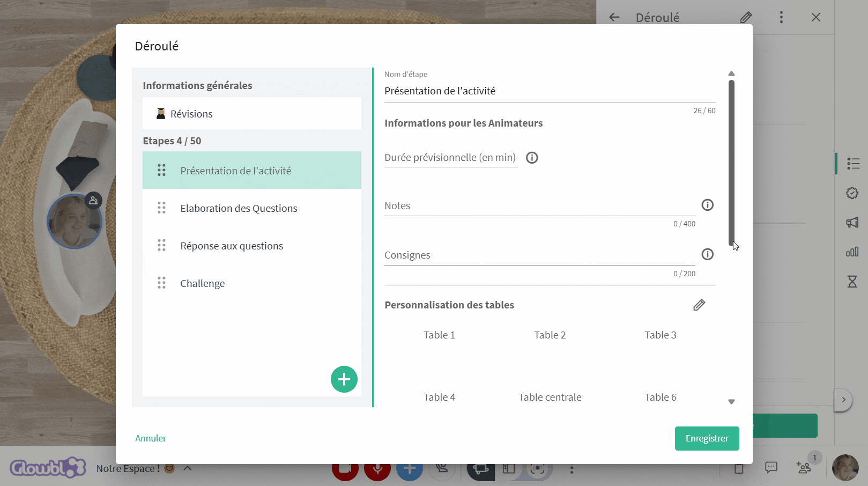The image size is (868, 486).
Task: Open the bar chart icon in sidebar
Action: (x=852, y=251)
